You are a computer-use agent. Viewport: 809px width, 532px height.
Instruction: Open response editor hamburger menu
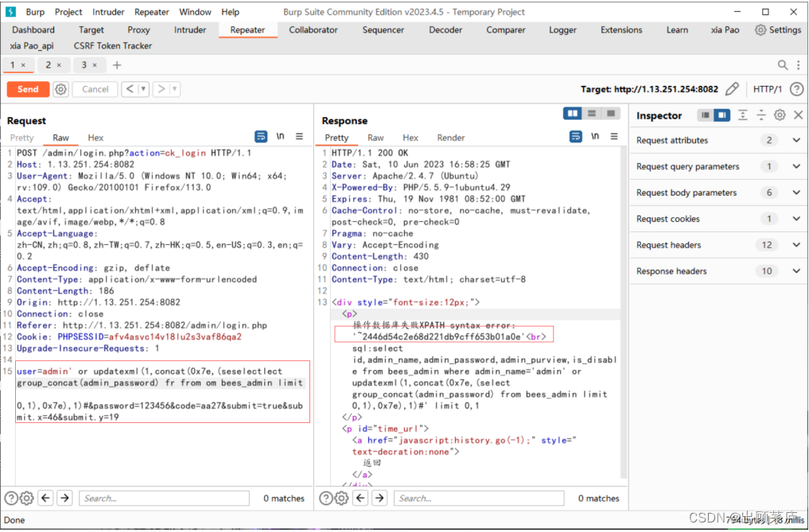(x=614, y=136)
